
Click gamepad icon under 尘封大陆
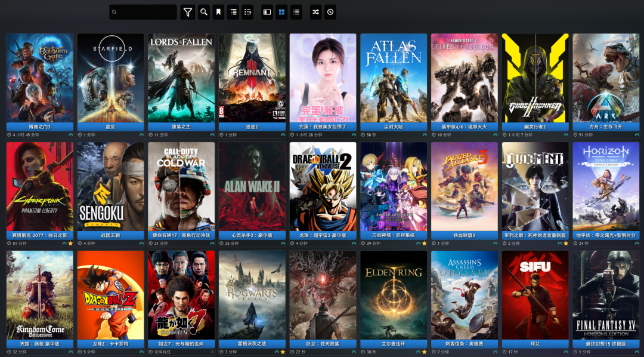point(425,135)
